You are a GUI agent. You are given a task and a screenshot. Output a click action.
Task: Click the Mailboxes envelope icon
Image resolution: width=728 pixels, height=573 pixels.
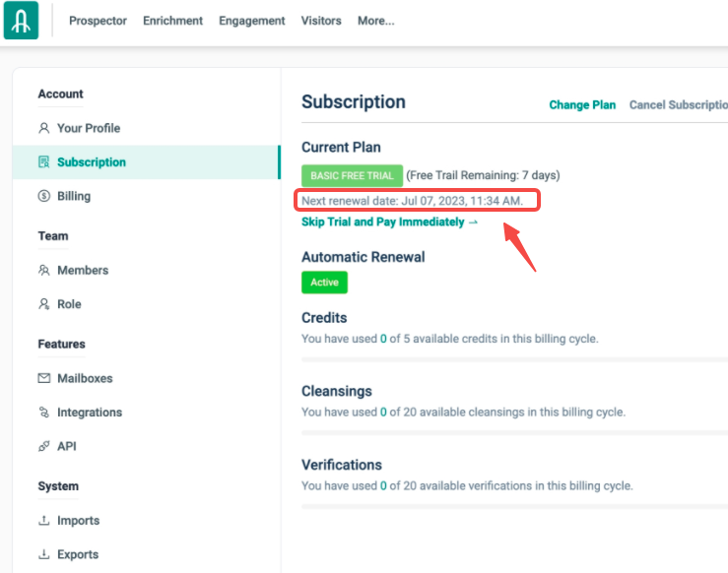[43, 378]
